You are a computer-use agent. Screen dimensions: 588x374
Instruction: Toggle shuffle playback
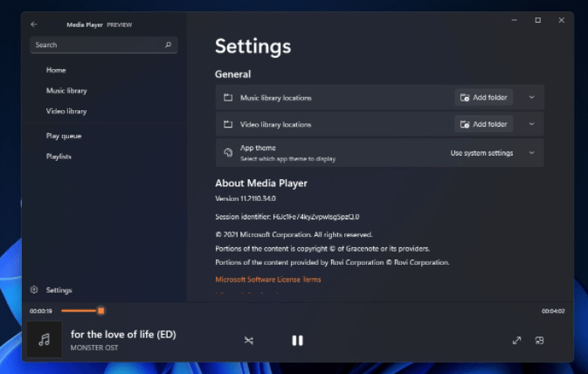[x=249, y=340]
